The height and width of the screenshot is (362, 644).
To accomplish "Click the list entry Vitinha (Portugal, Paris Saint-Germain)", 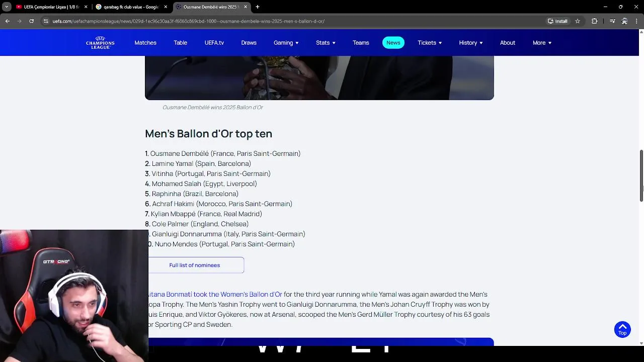I will click(208, 173).
